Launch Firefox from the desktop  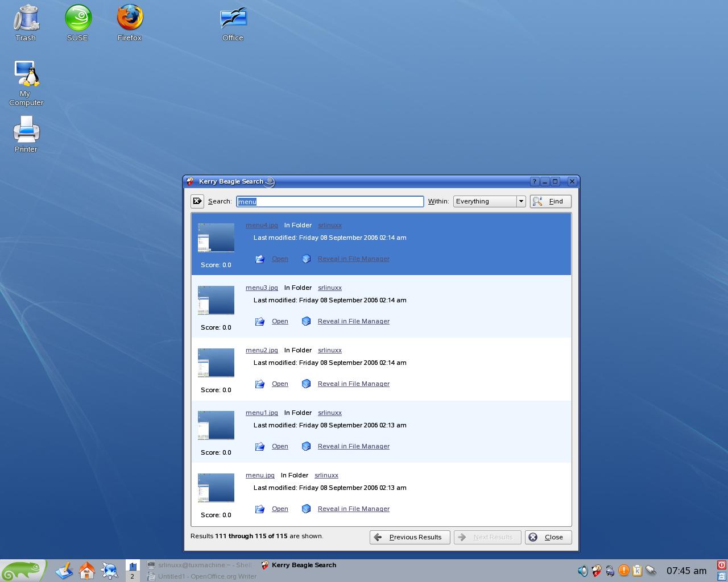(x=129, y=23)
